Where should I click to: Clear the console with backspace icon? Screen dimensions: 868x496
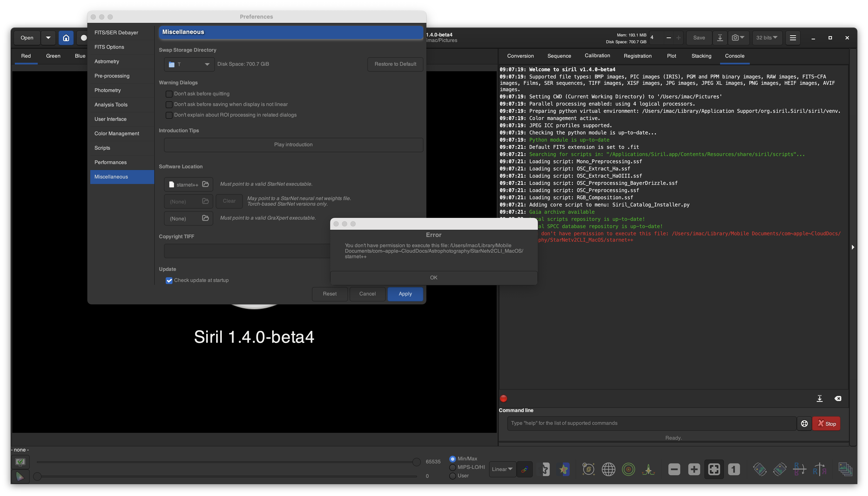click(838, 398)
